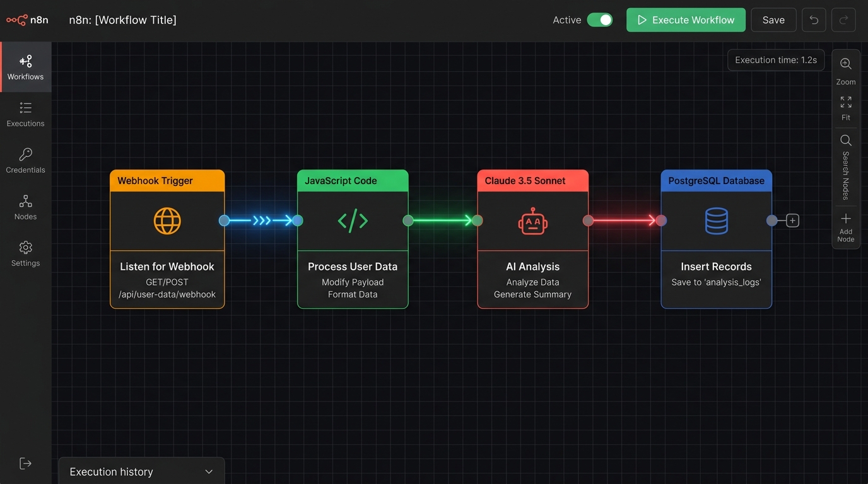Click the Listen for Webhook label
868x484 pixels.
[167, 267]
